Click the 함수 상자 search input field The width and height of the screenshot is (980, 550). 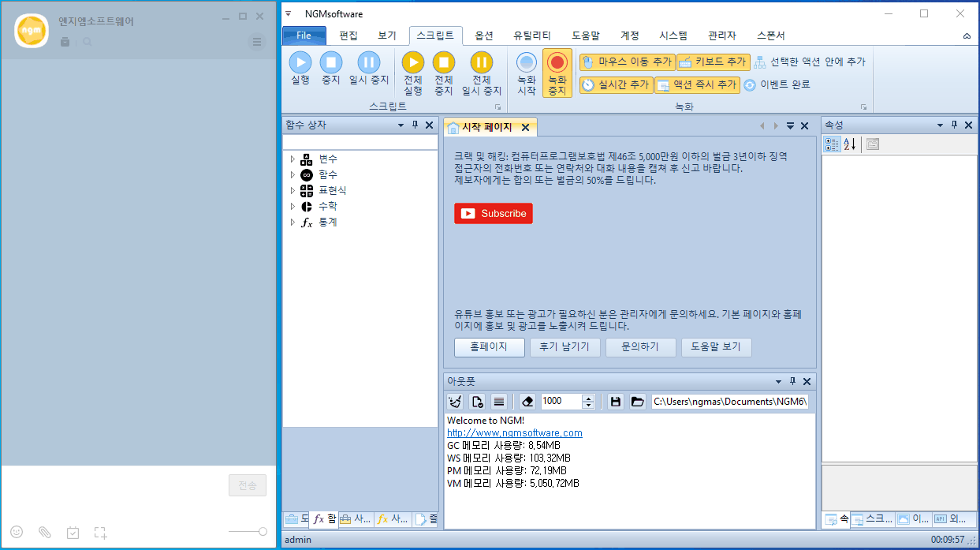360,142
